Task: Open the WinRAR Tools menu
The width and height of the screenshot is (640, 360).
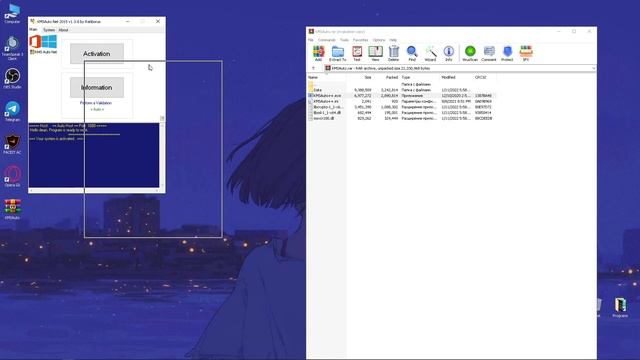Action: (x=344, y=40)
